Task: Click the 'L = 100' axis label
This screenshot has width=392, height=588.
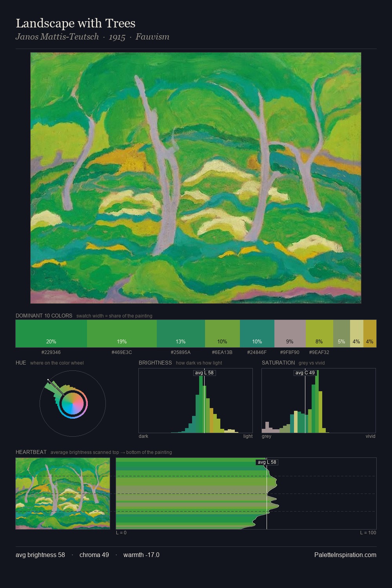Action: point(368,533)
